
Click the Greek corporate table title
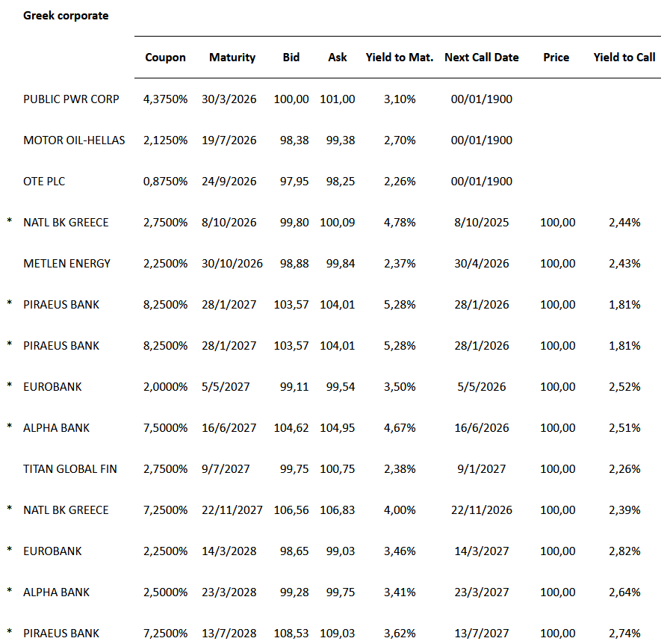66,16
